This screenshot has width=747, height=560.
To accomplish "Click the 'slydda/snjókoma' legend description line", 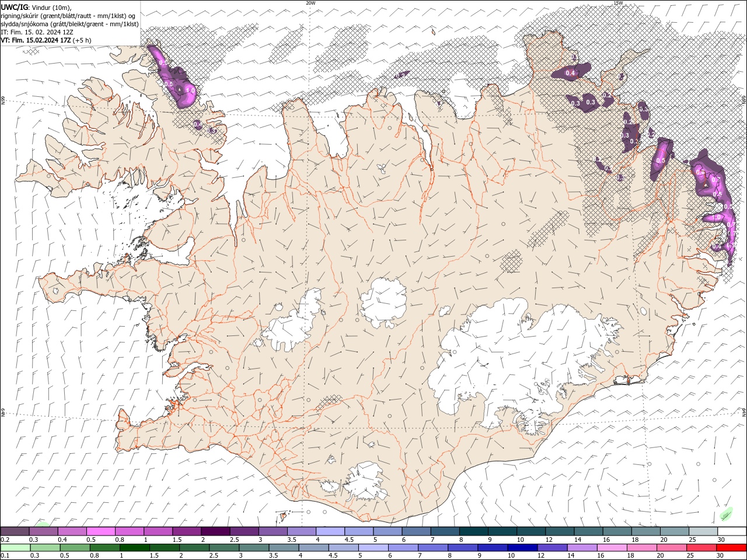I will (69, 24).
